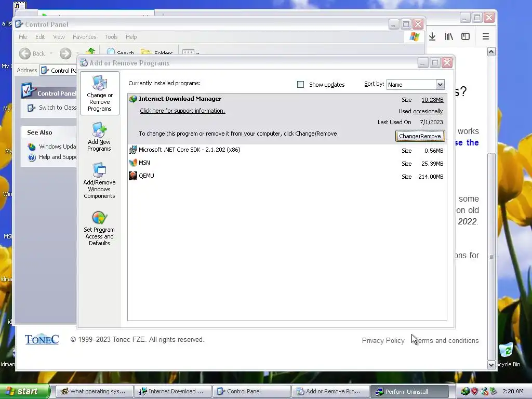Click the 'occasionally' usage value
This screenshot has height=399, width=532.
point(428,111)
